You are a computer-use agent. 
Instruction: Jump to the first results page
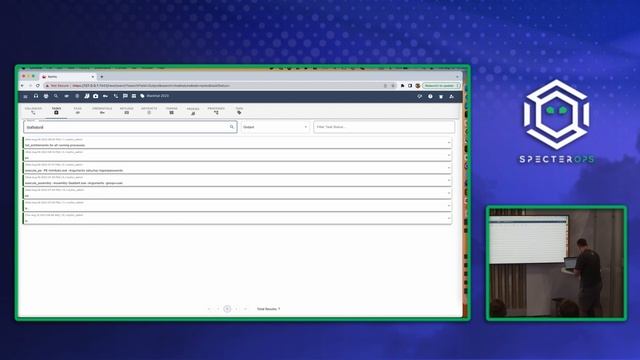click(209, 309)
